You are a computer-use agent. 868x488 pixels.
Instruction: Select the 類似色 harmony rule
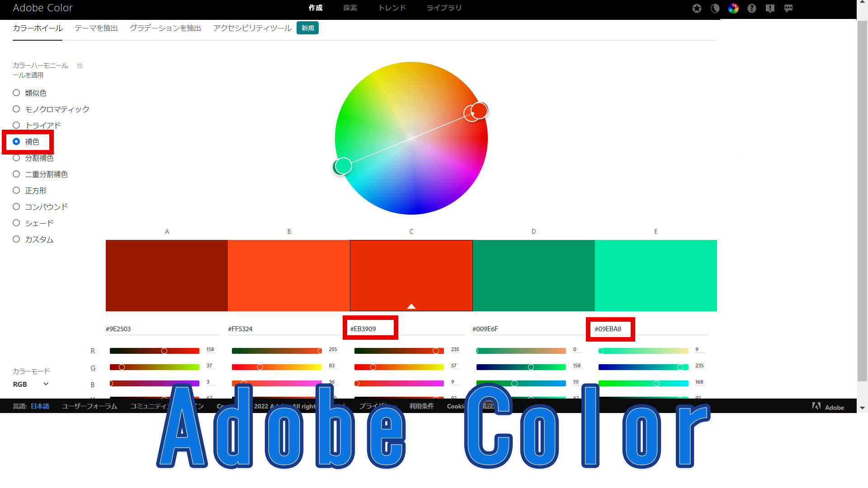click(x=30, y=93)
